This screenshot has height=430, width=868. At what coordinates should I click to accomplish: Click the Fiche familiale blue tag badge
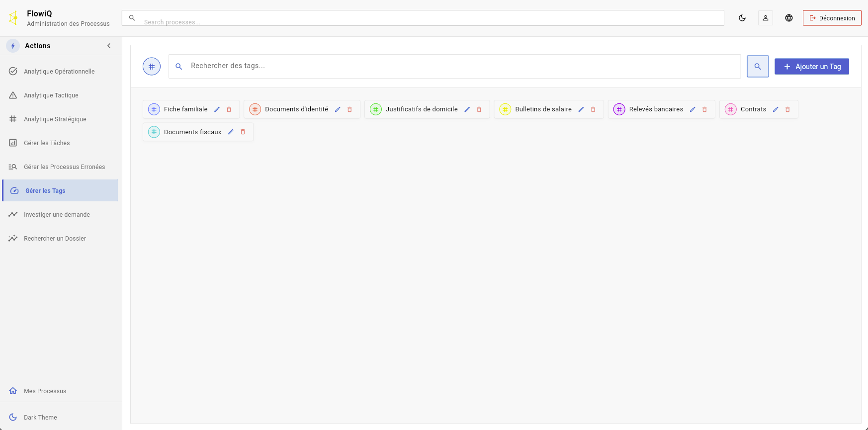click(154, 109)
